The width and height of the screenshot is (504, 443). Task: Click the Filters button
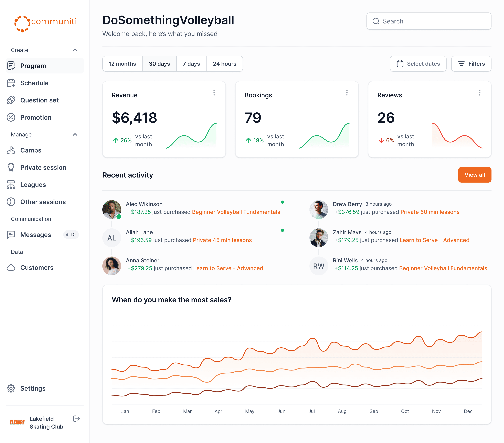(x=471, y=64)
